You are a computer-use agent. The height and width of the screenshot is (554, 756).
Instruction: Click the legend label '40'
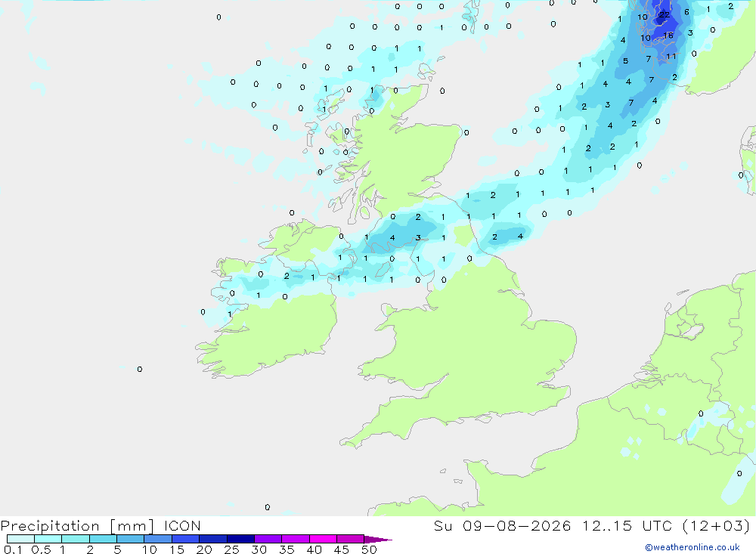click(314, 549)
